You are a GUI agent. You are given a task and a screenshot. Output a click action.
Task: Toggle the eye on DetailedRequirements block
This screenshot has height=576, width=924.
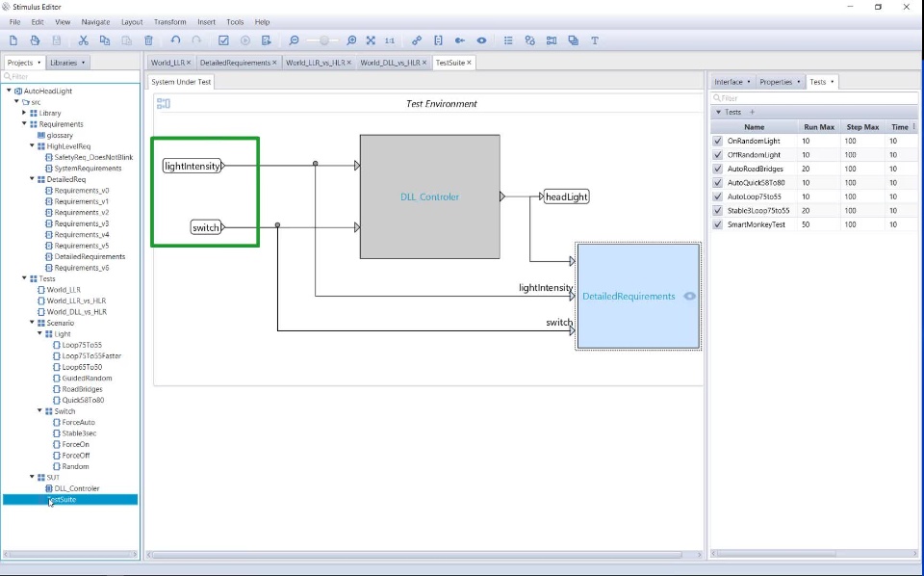[689, 296]
